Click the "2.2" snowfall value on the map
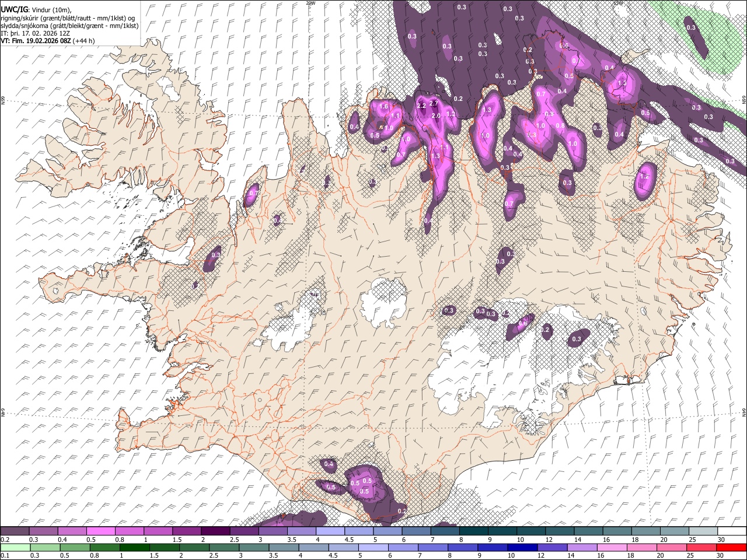747x560 pixels. click(421, 106)
